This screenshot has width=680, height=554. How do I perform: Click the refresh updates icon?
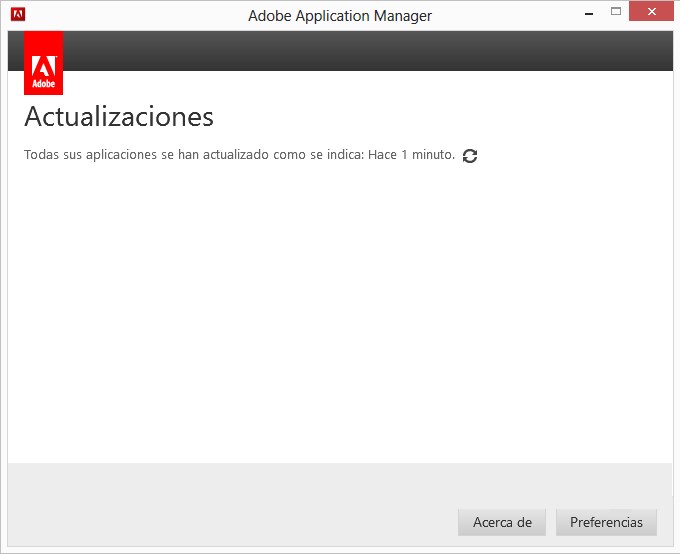(470, 156)
